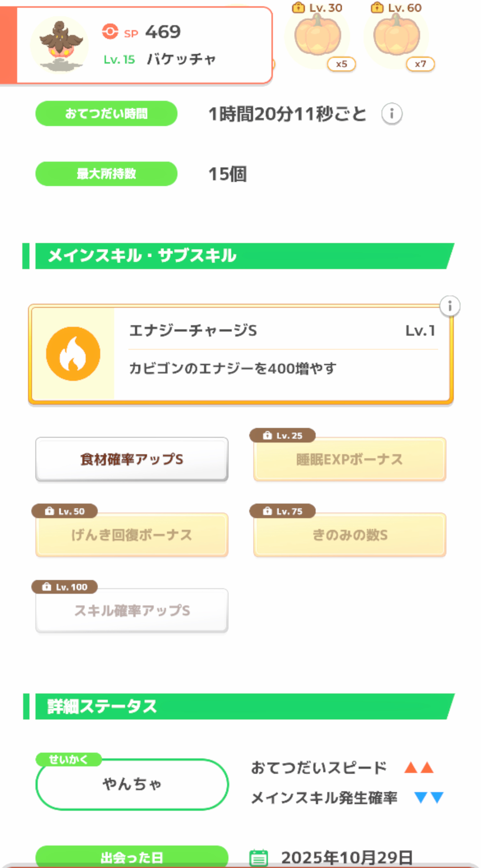
Task: Tap the やんちゃ nature button
Action: coord(132,784)
